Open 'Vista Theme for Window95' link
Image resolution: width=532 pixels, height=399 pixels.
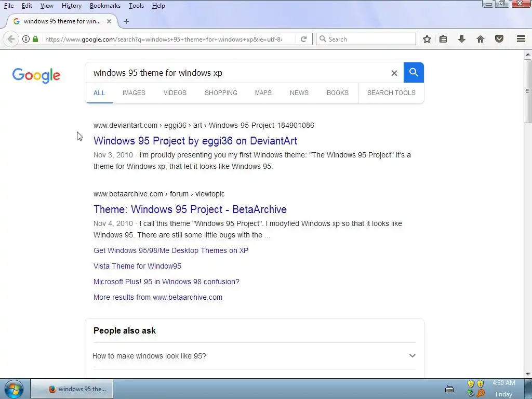[x=137, y=266]
